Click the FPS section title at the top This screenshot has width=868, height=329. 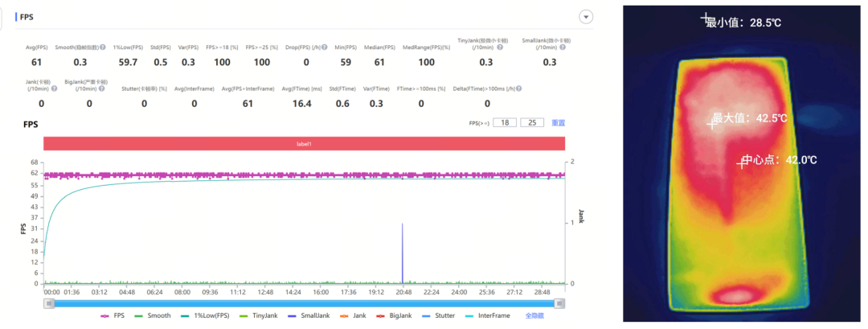27,17
